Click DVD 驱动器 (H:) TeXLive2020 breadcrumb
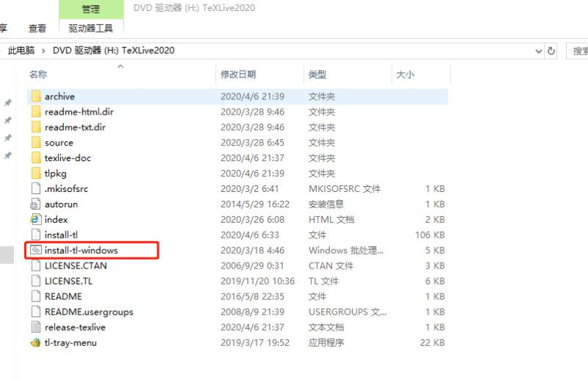This screenshot has height=381, width=588. [x=114, y=51]
